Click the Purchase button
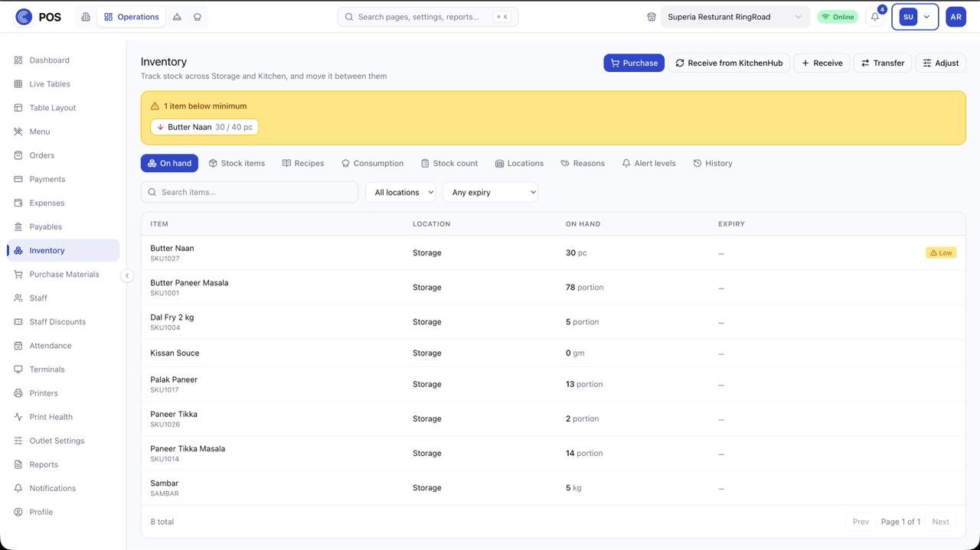Viewport: 980px width, 550px height. click(634, 63)
